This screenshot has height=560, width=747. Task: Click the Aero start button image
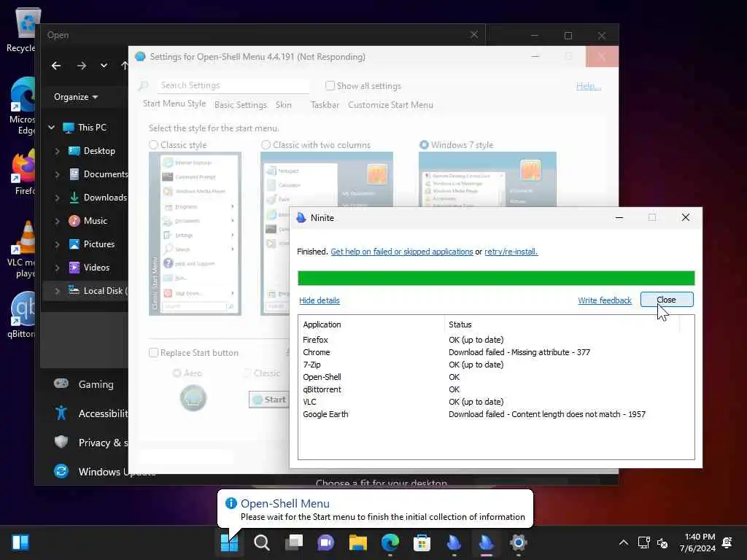193,398
